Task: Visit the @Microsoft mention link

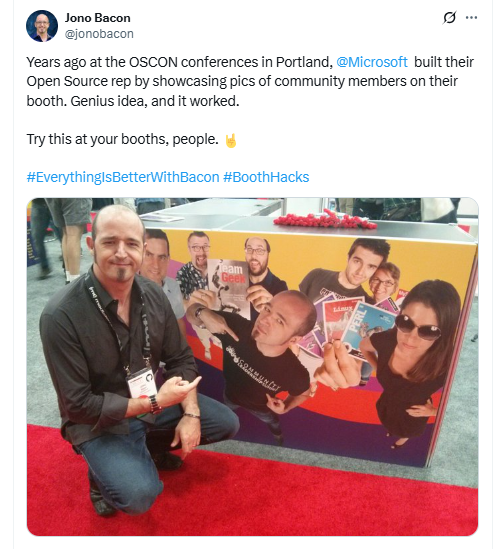Action: click(x=372, y=62)
